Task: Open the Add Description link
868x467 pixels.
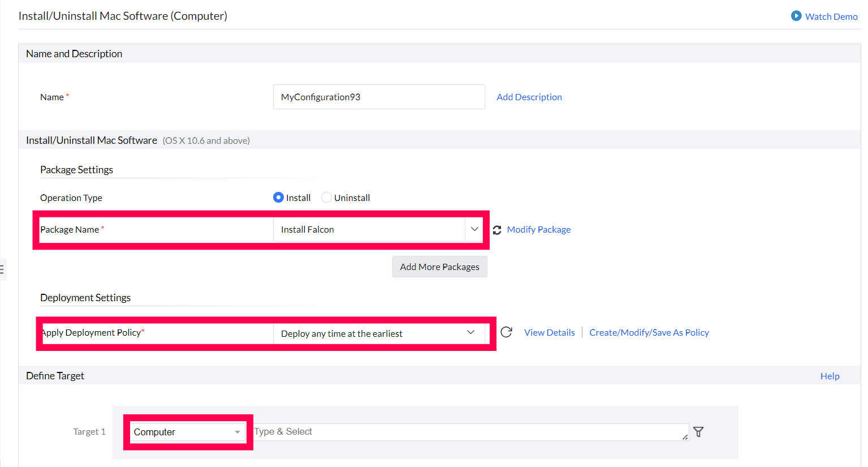Action: click(529, 97)
